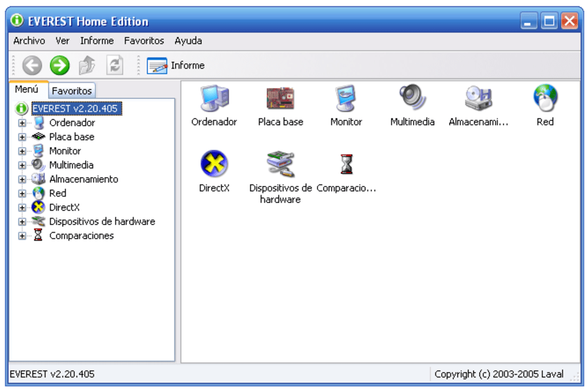Select EVEREST v2.20.405 root tree item

(76, 108)
